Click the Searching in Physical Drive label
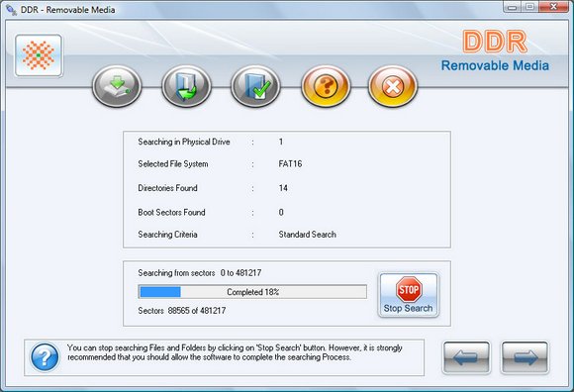Viewport: 574px width, 392px height. [184, 142]
